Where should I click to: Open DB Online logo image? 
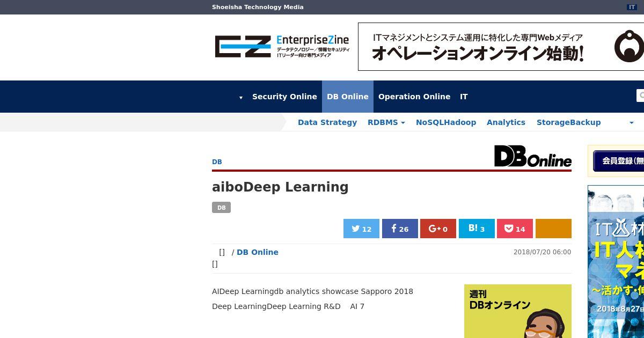click(x=533, y=156)
